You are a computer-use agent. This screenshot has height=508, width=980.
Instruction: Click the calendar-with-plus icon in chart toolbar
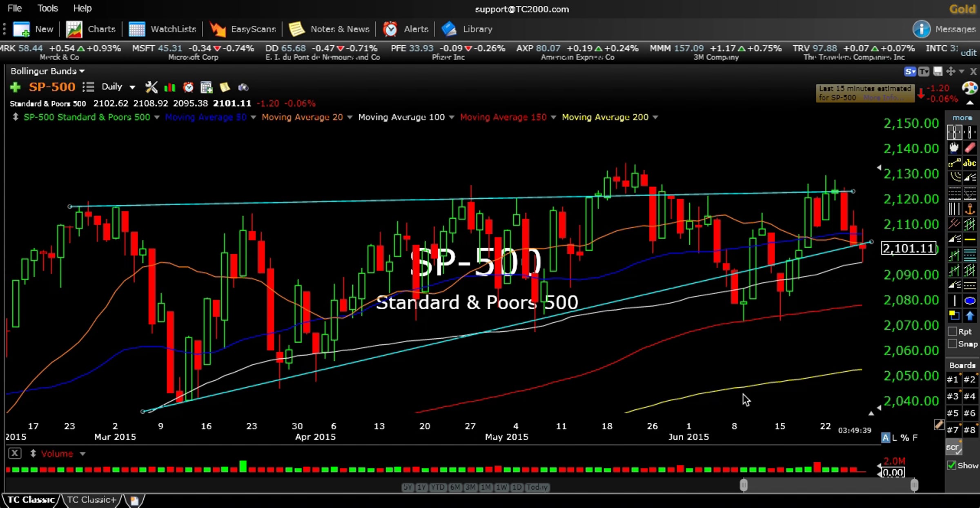[x=207, y=87]
